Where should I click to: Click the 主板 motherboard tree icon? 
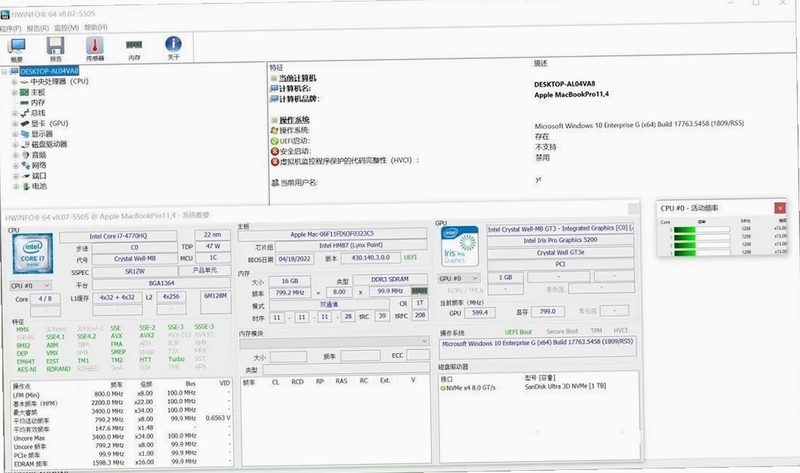click(x=24, y=92)
